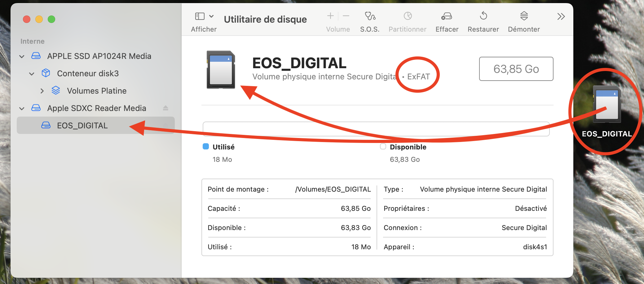Click the mount point /Volumes/EOS_DIGITAL value
The height and width of the screenshot is (284, 644).
333,189
